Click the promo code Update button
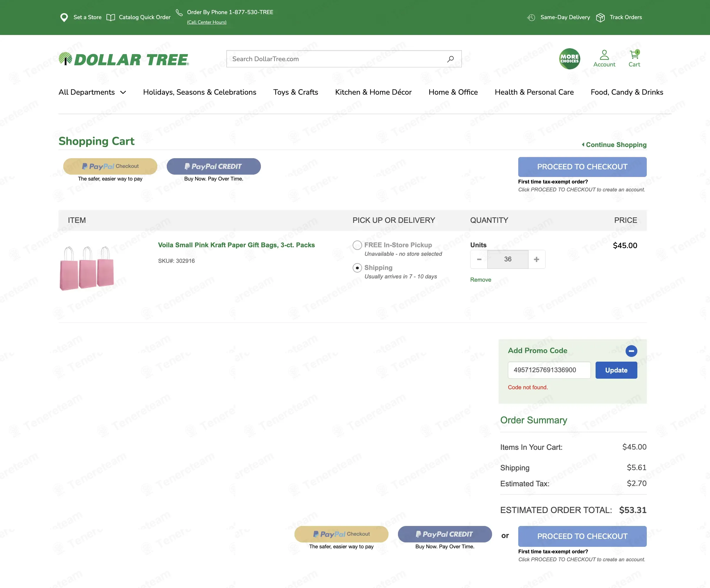Image resolution: width=710 pixels, height=588 pixels. tap(616, 370)
